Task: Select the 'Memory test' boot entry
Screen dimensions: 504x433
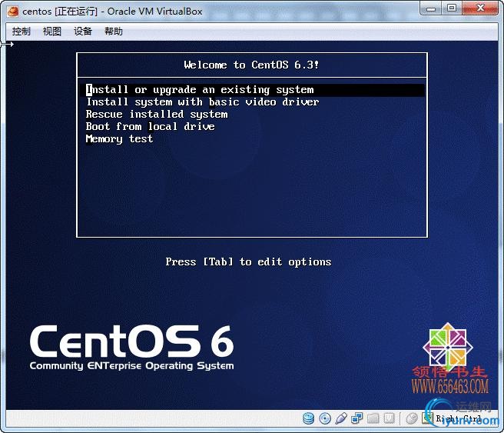Action: click(x=119, y=139)
